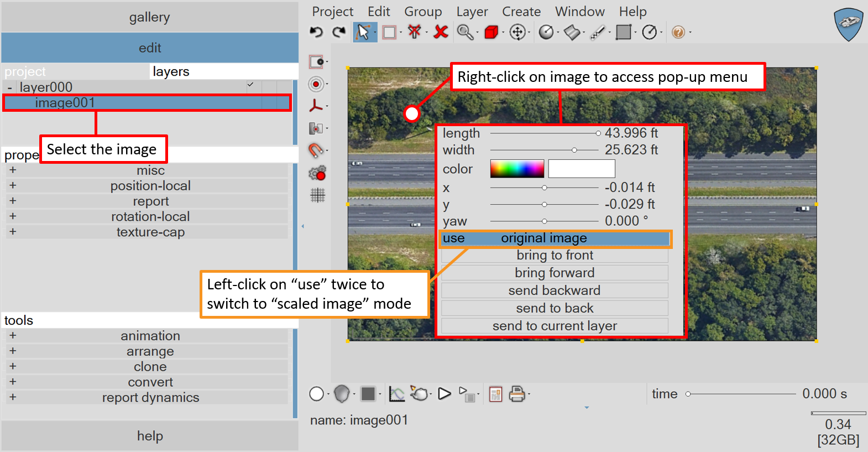Image resolution: width=868 pixels, height=452 pixels.
Task: Click the printer icon
Action: pyautogui.click(x=517, y=394)
